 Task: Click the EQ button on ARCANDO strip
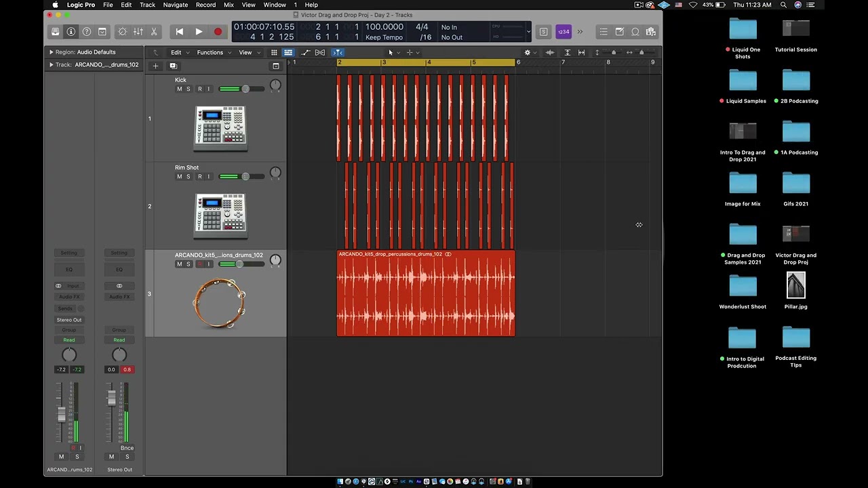click(68, 269)
